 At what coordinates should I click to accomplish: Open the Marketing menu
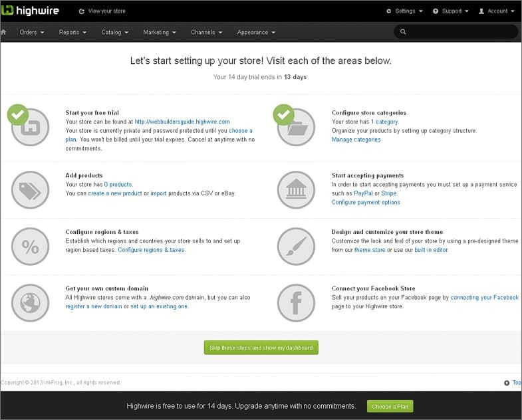pos(159,33)
